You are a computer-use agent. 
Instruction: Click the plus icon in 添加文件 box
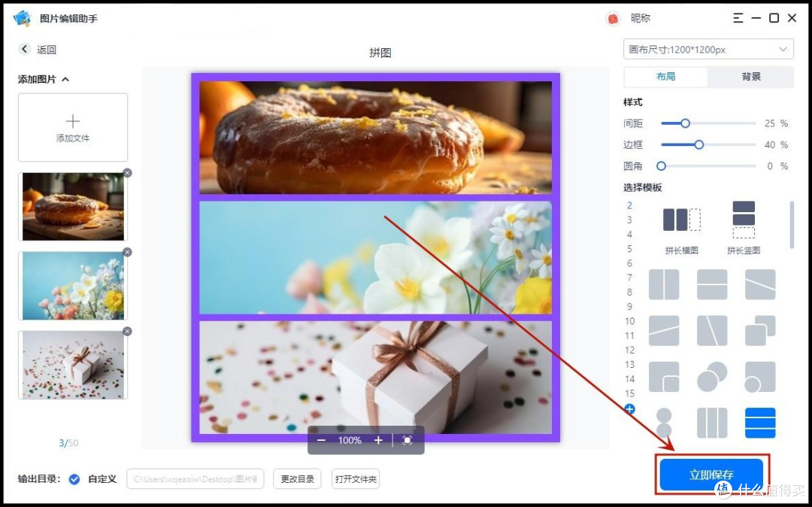click(x=73, y=121)
